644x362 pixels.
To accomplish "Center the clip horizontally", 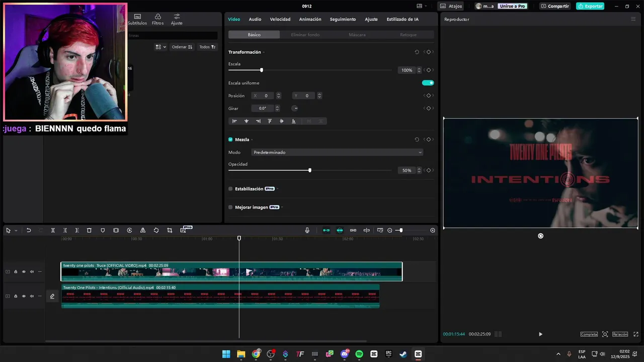I will (247, 121).
